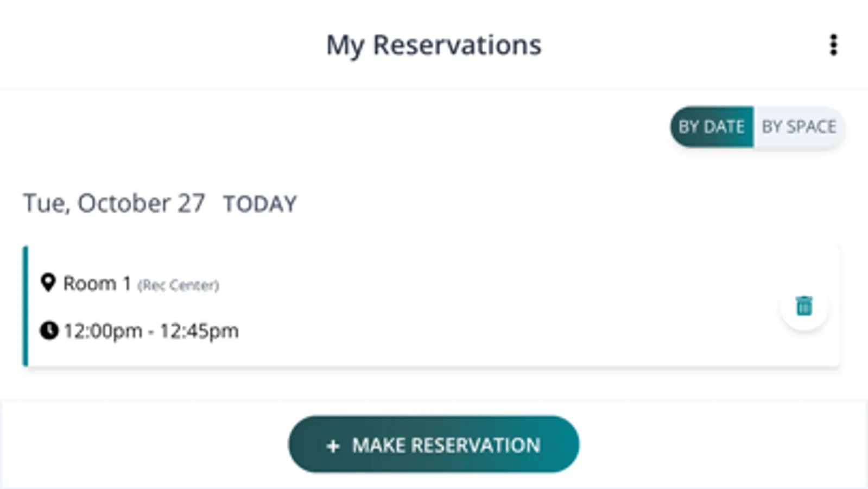Click the 12:00pm start time text
Image resolution: width=868 pixels, height=489 pixels.
tap(103, 331)
